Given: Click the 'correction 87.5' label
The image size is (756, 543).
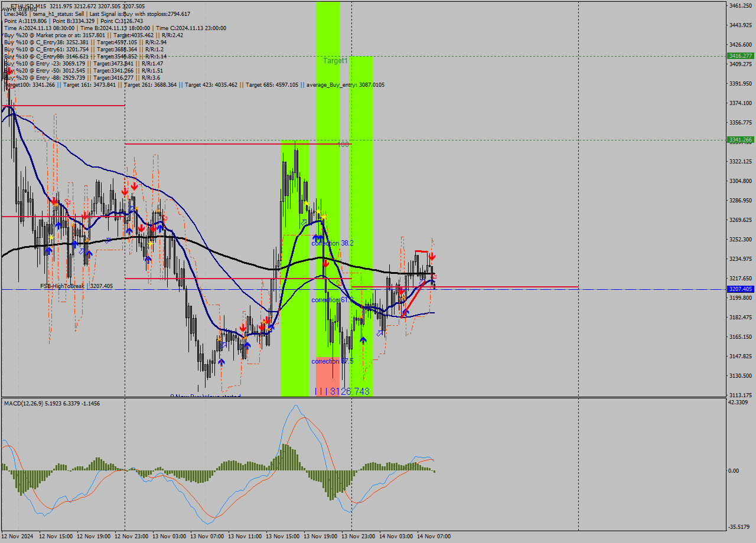Looking at the screenshot, I should pos(333,361).
